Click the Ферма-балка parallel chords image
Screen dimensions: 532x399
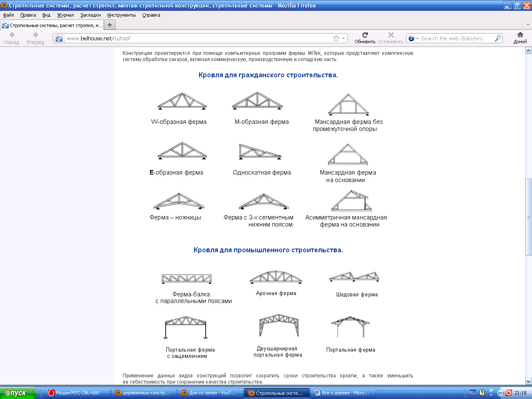point(187,279)
